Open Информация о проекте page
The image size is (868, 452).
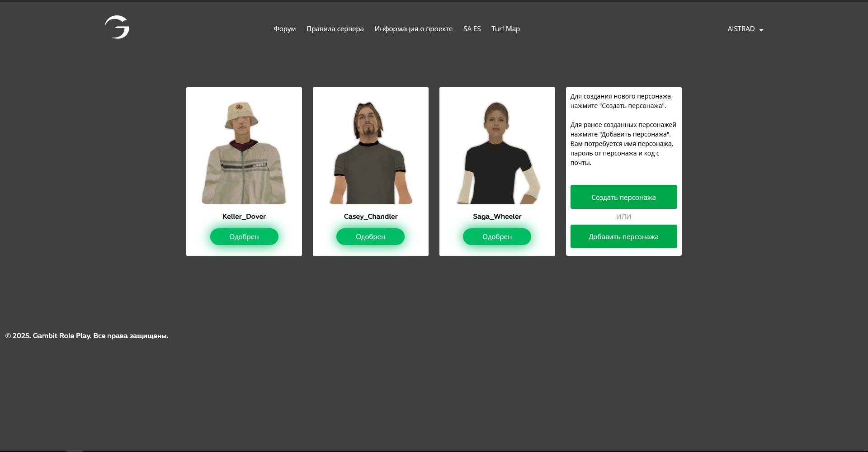413,29
